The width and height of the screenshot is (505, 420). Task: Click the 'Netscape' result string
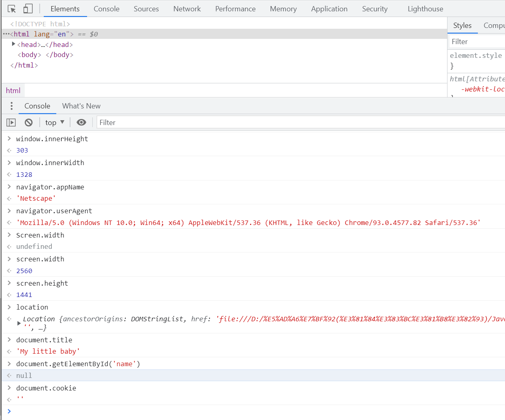point(36,199)
